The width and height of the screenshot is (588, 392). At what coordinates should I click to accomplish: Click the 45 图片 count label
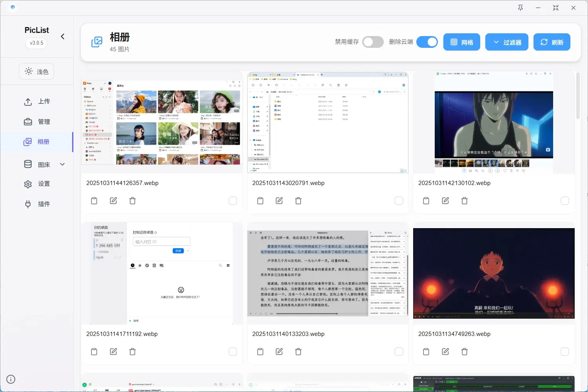[x=120, y=49]
